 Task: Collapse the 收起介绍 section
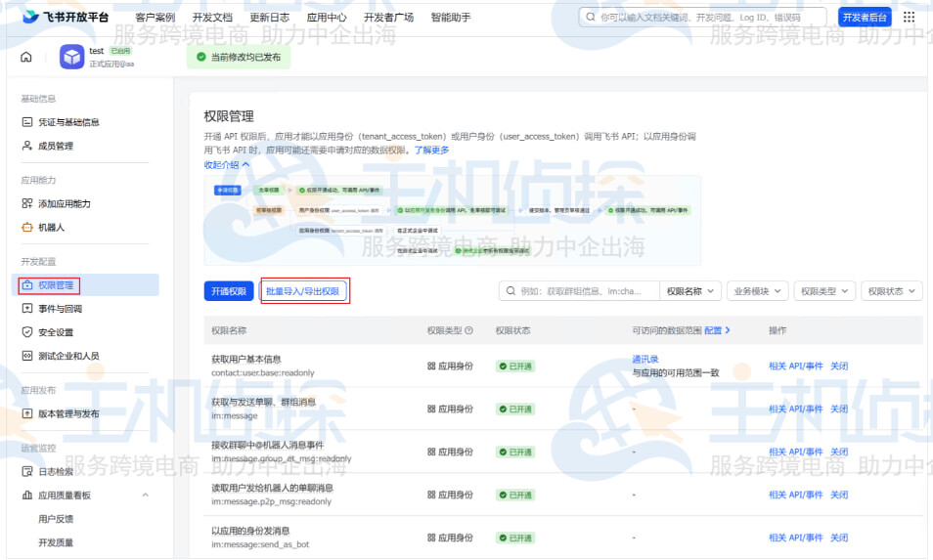click(x=227, y=165)
